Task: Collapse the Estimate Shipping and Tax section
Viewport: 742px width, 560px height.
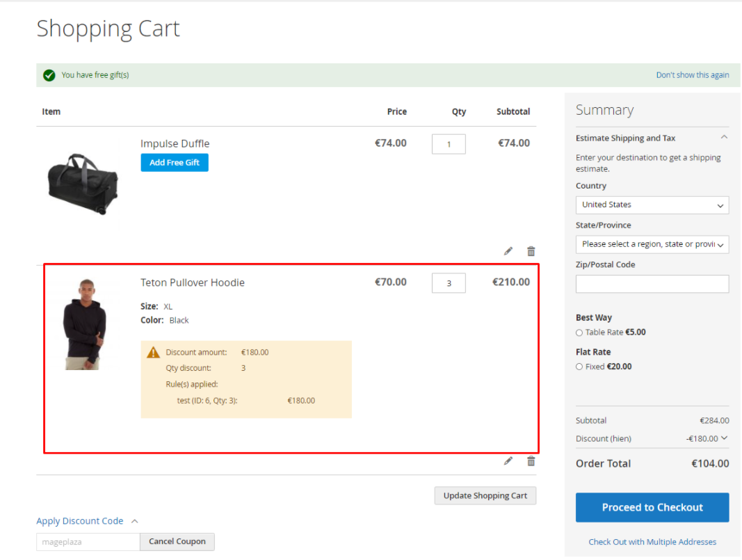Action: pyautogui.click(x=724, y=138)
